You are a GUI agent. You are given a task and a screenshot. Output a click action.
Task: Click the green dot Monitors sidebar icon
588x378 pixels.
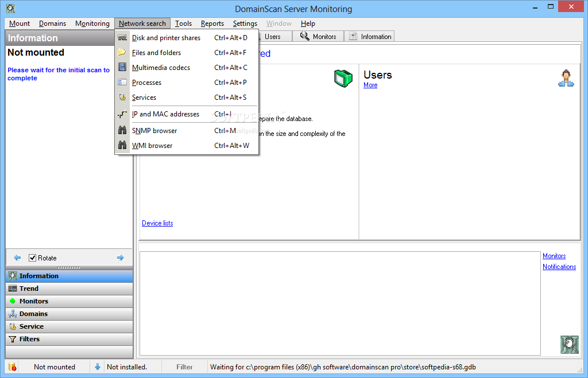coord(13,301)
